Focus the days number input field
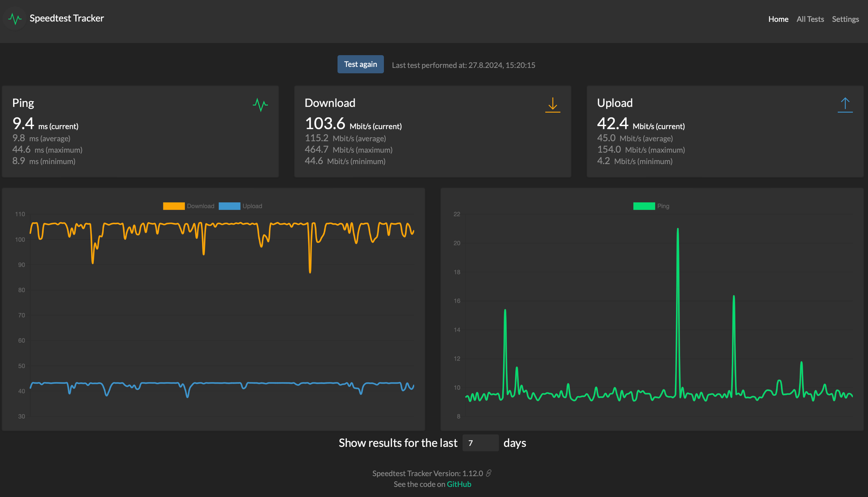Image resolution: width=868 pixels, height=497 pixels. pos(481,443)
